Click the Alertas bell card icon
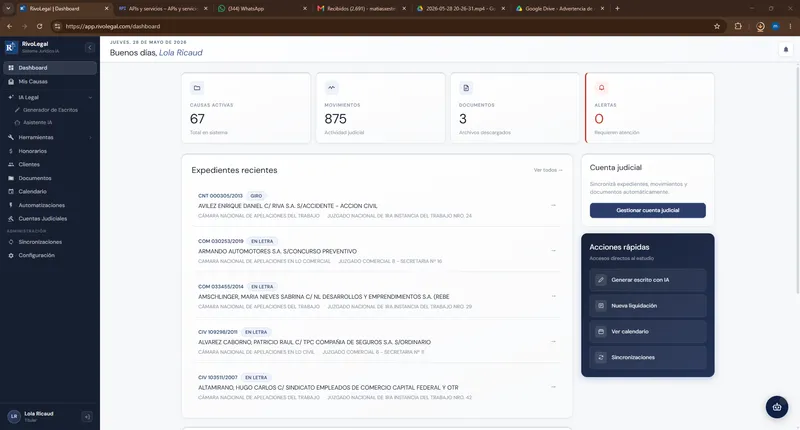This screenshot has height=430, width=800. 602,88
